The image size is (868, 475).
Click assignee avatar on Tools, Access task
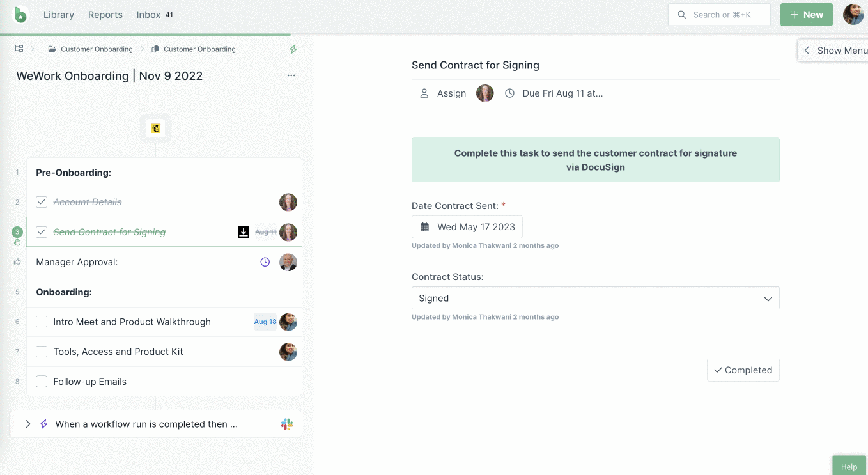(288, 352)
